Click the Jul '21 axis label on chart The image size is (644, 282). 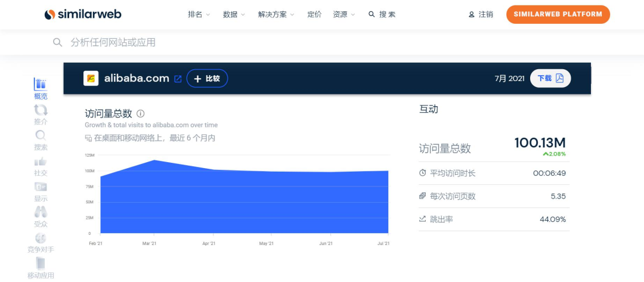tap(383, 243)
